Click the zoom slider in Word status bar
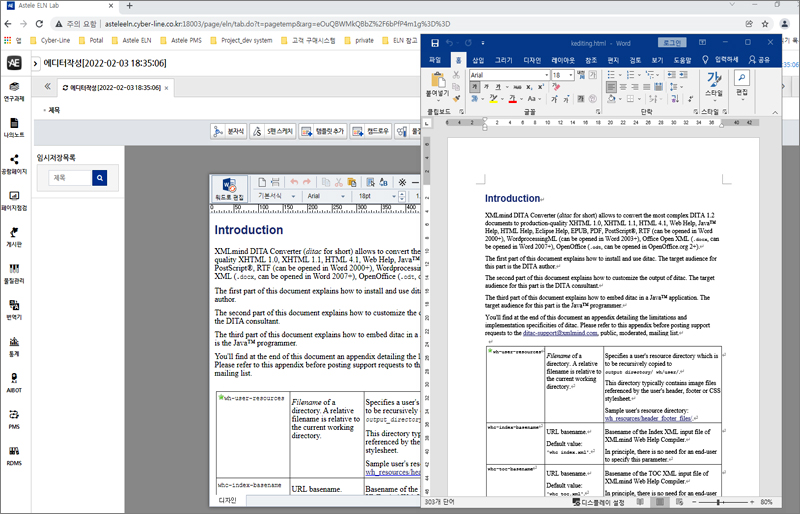 [719, 501]
